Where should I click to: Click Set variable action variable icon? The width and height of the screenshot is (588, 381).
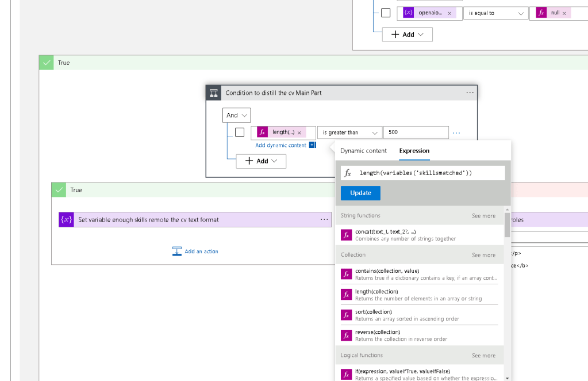(x=66, y=220)
